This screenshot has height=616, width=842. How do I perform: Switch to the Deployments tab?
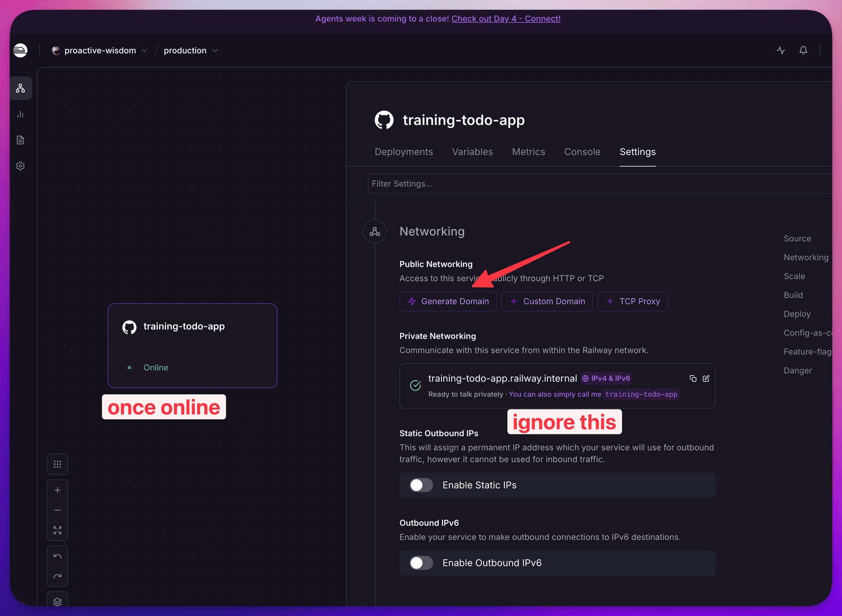[404, 152]
